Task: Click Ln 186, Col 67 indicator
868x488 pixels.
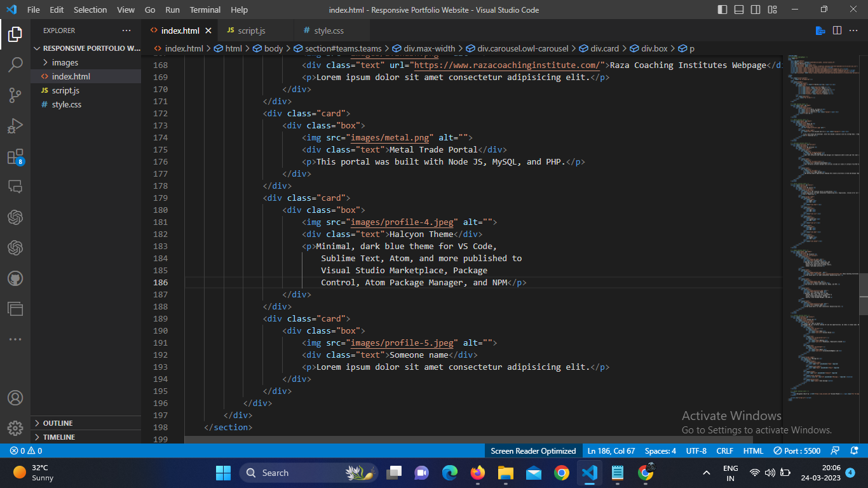Action: tap(611, 451)
